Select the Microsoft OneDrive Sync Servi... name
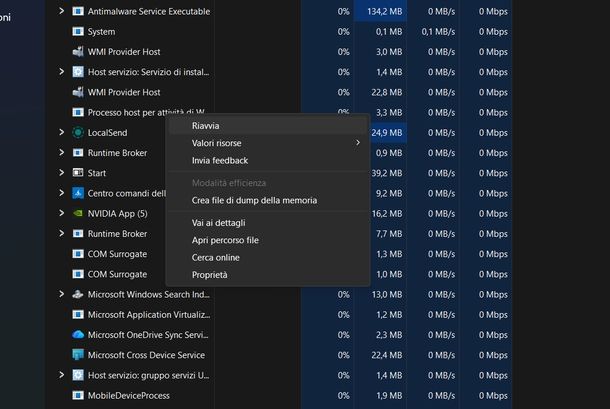This screenshot has width=610, height=409. (148, 335)
